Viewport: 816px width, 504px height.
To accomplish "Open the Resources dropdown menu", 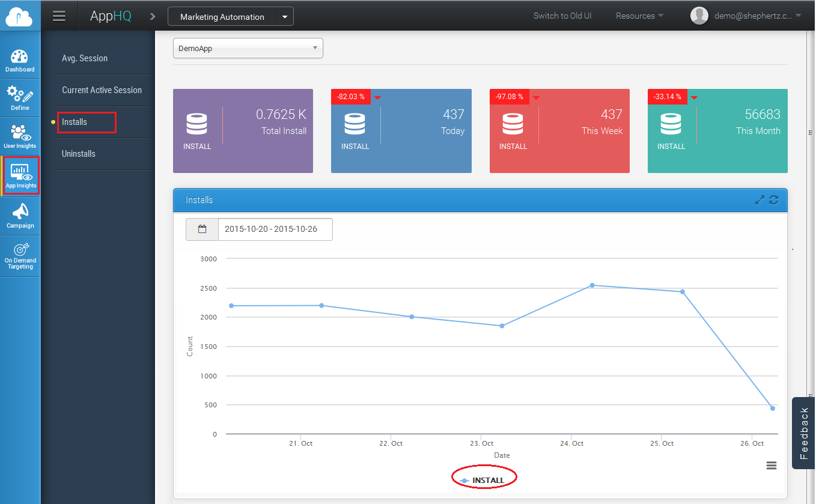I will [639, 16].
